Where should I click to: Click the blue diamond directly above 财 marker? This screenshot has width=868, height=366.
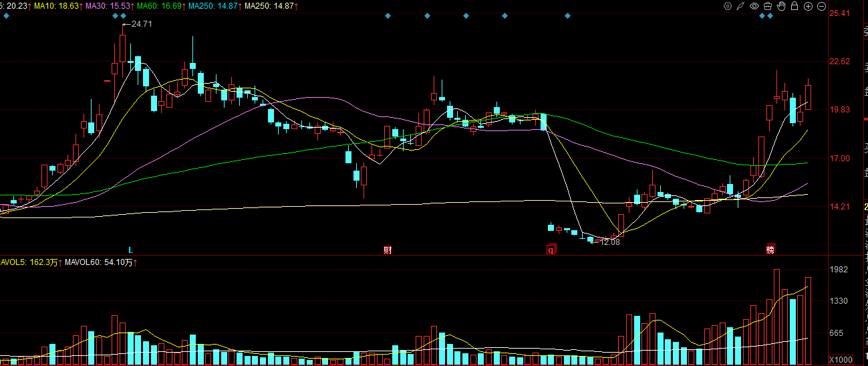tap(388, 16)
